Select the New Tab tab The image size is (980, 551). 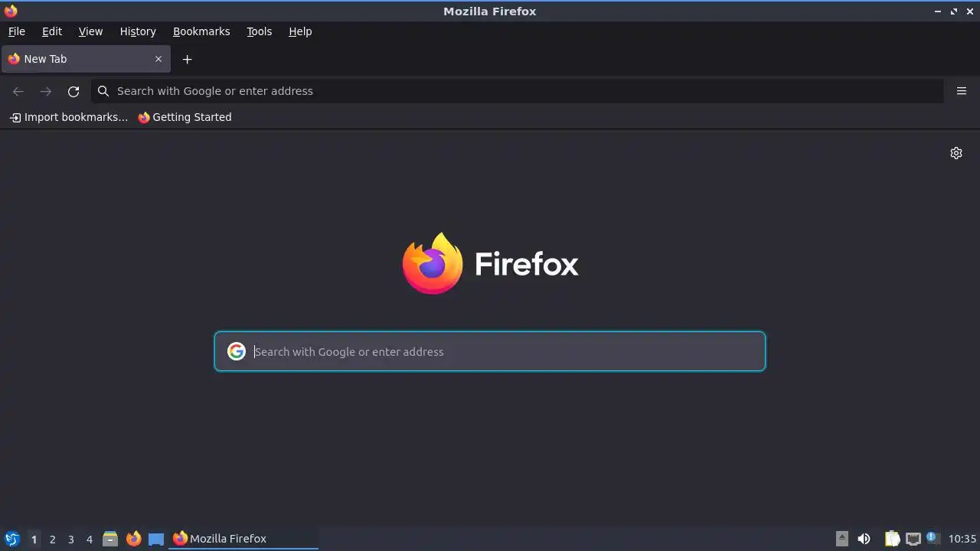86,59
